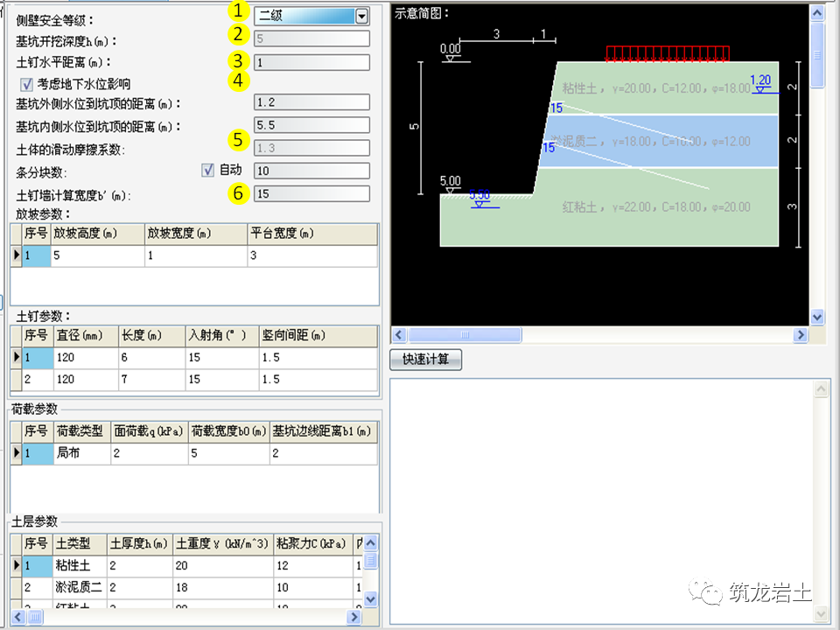Select row indicator arrow of 放坡参数 row 1
Image resolution: width=840 pixels, height=630 pixels.
tap(17, 255)
